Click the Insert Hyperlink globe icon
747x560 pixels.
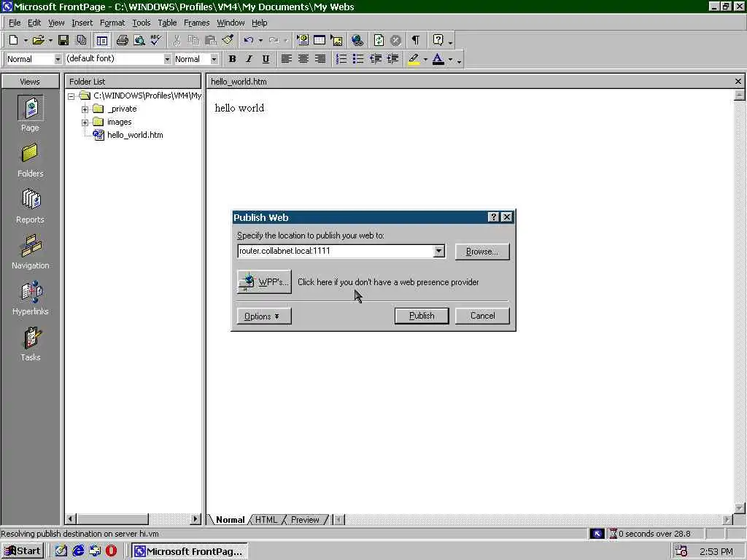click(x=357, y=41)
